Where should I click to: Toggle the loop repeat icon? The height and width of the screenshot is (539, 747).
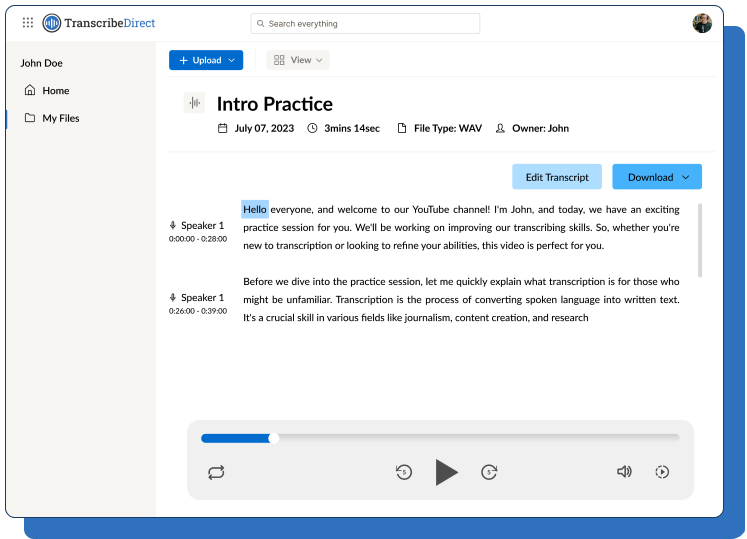(x=216, y=472)
